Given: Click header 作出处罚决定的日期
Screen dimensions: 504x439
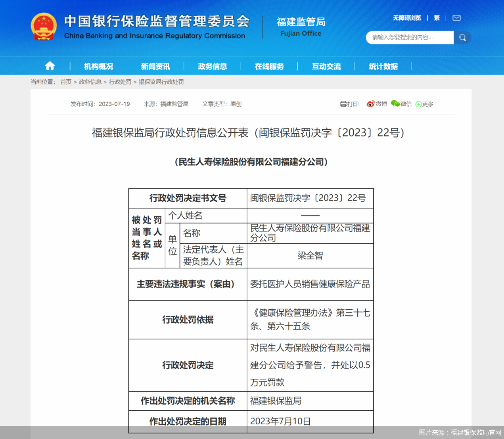Looking at the screenshot, I should 188,421.
